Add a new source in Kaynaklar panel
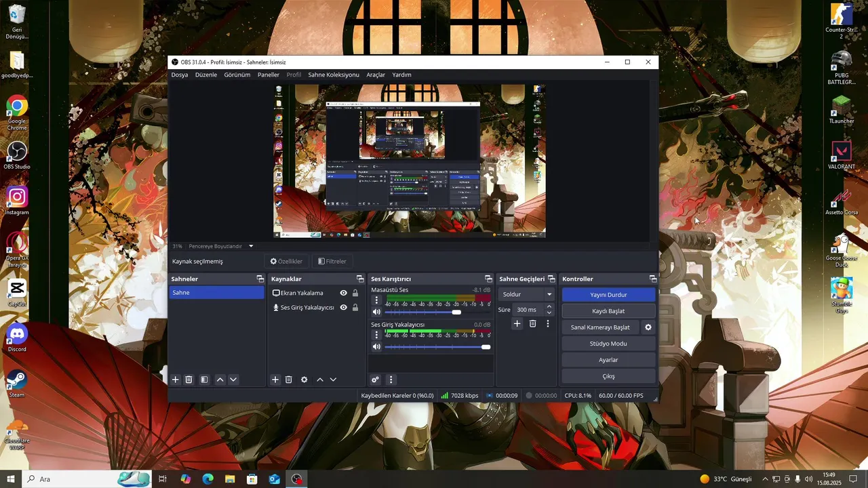Image resolution: width=868 pixels, height=488 pixels. 275,380
